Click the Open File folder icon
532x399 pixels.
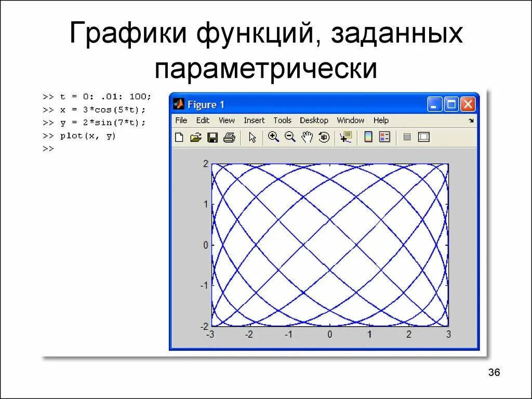(196, 137)
